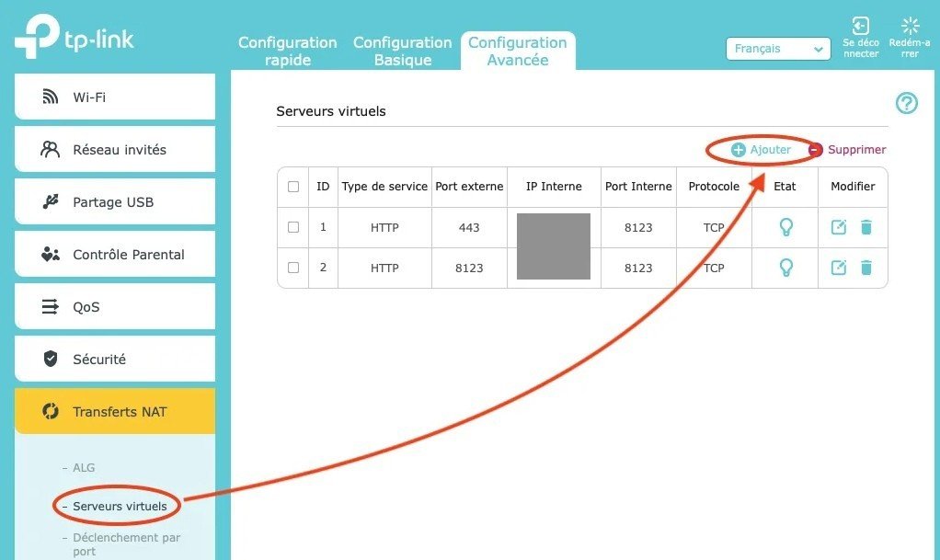Open the Sécurité menu section

[114, 359]
